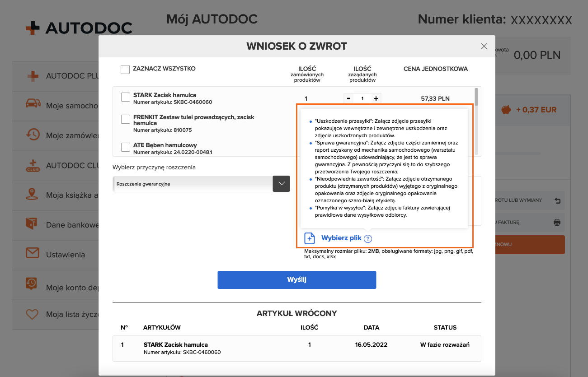Open AUTODOC CLUB menu item
The width and height of the screenshot is (588, 377).
click(x=56, y=165)
